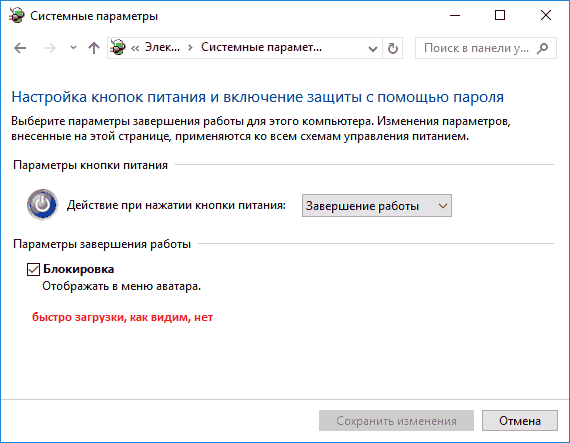Go up one level with up arrow

[94, 48]
